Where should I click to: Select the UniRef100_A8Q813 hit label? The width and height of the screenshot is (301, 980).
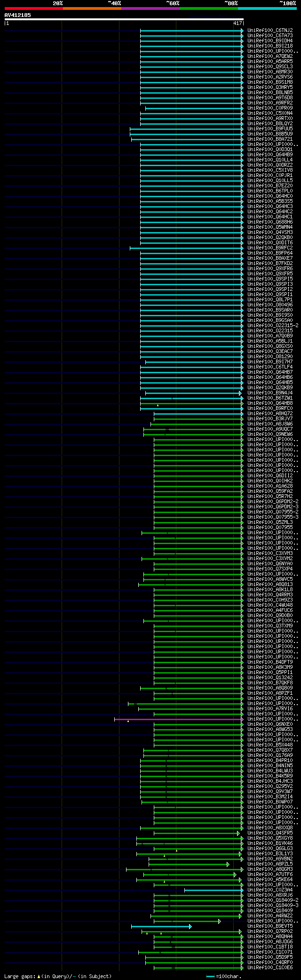click(270, 585)
